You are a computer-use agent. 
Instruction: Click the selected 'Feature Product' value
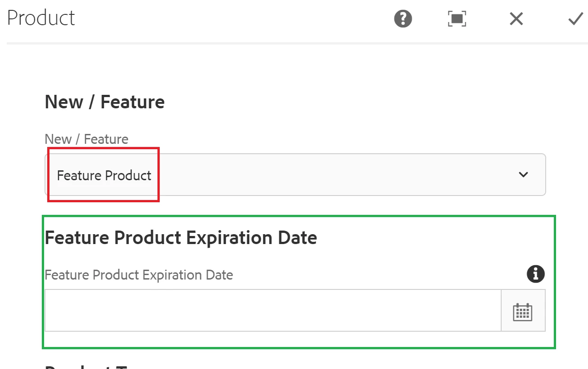coord(104,175)
